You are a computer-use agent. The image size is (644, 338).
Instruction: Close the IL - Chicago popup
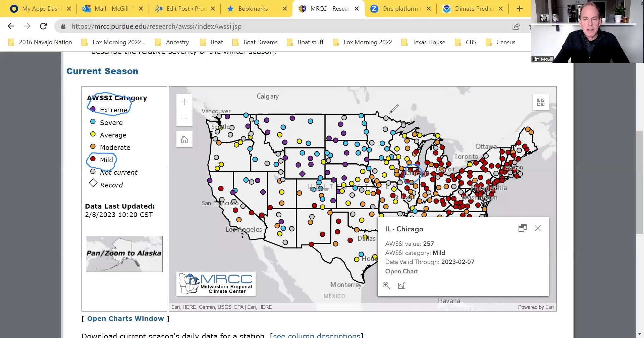tap(537, 228)
